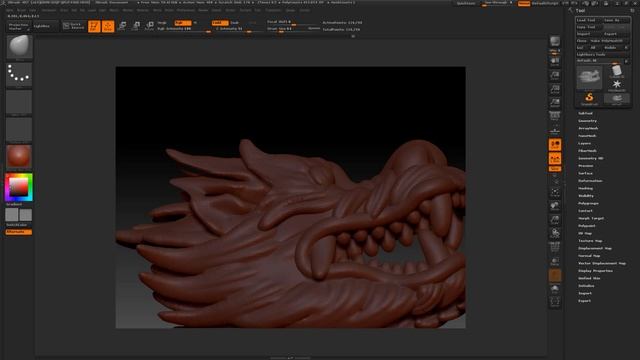
Task: Expand the Geometry section
Action: point(587,121)
